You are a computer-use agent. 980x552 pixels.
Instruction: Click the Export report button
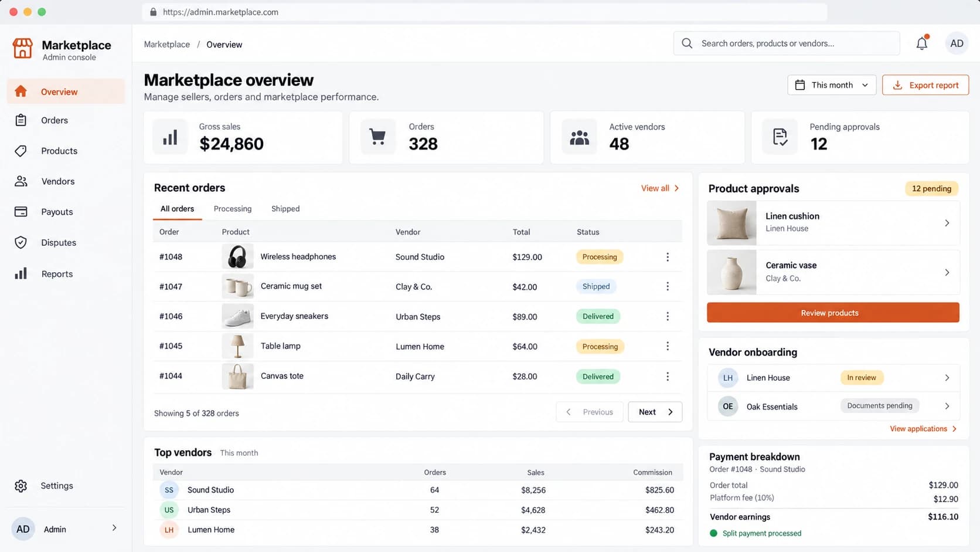(925, 85)
